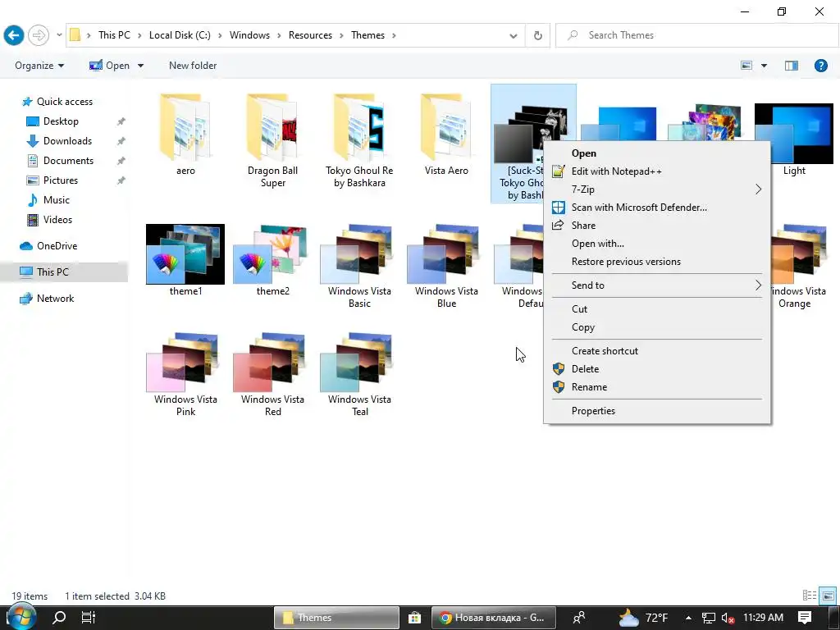Choose Cut in the context menu
This screenshot has height=630, width=840.
coord(657,309)
